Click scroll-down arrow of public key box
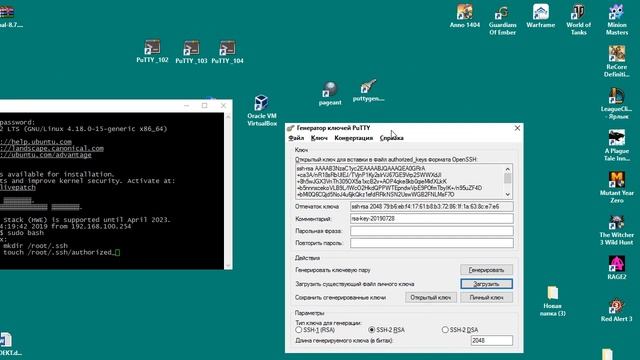Image resolution: width=640 pixels, height=360 pixels. click(507, 194)
